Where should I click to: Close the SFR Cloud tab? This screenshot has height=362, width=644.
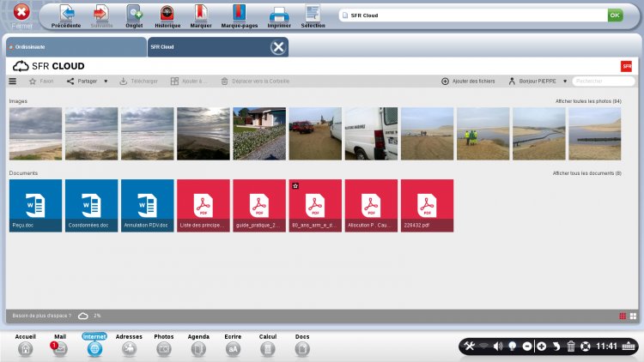tap(278, 47)
